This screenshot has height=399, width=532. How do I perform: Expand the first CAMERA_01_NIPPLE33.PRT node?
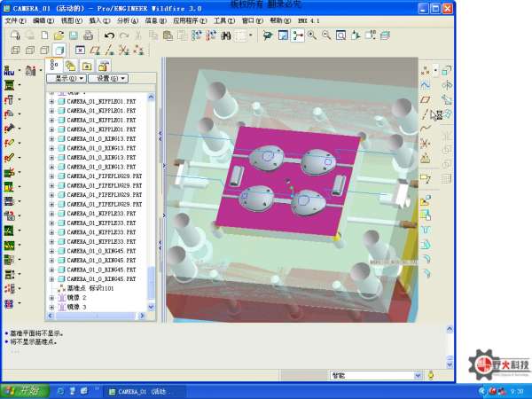click(x=51, y=214)
